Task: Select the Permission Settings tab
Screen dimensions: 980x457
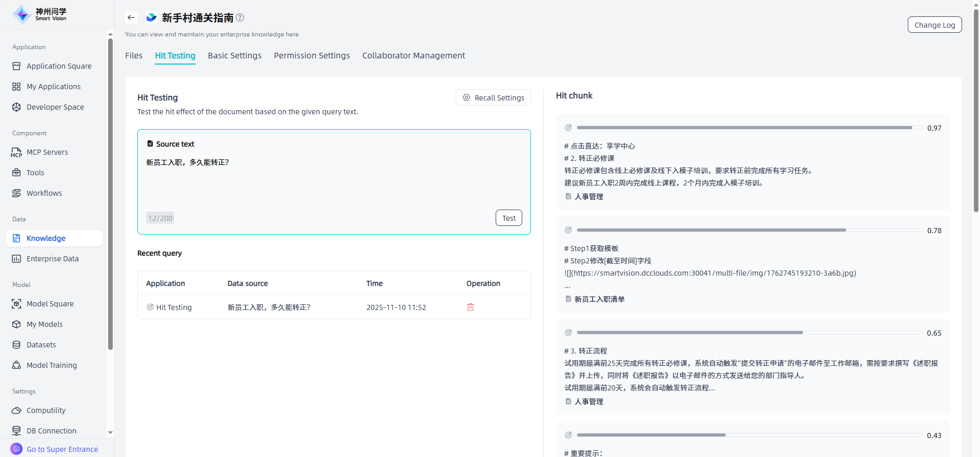Action: click(x=312, y=55)
